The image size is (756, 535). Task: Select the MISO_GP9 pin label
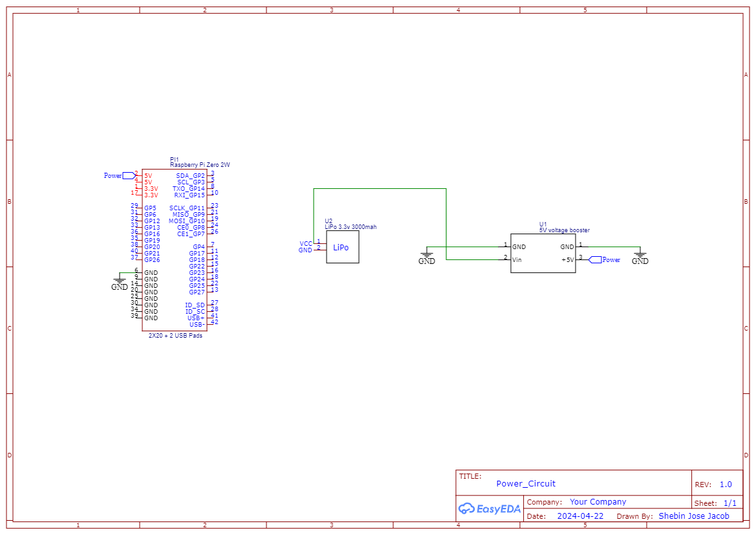click(x=189, y=214)
